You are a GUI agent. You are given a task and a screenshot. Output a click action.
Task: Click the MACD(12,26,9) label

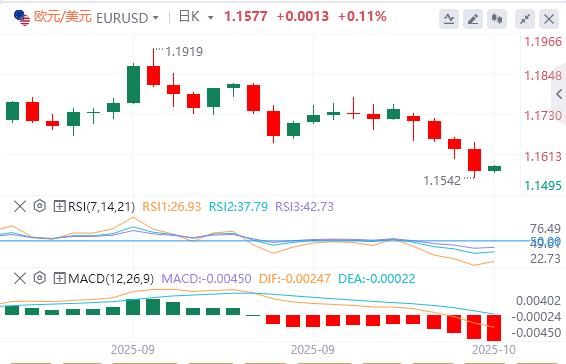[x=111, y=278]
